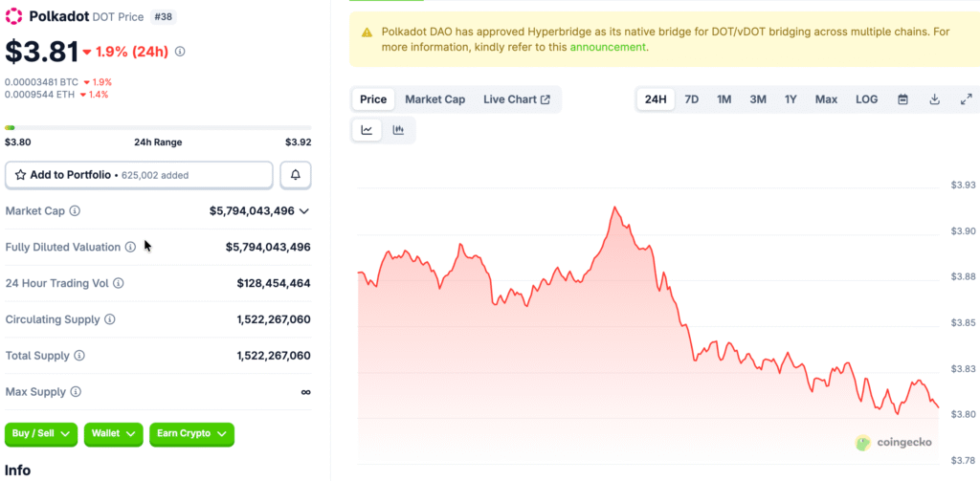Screen dimensions: 980x481
Task: Open the Wallet dropdown
Action: tap(113, 434)
